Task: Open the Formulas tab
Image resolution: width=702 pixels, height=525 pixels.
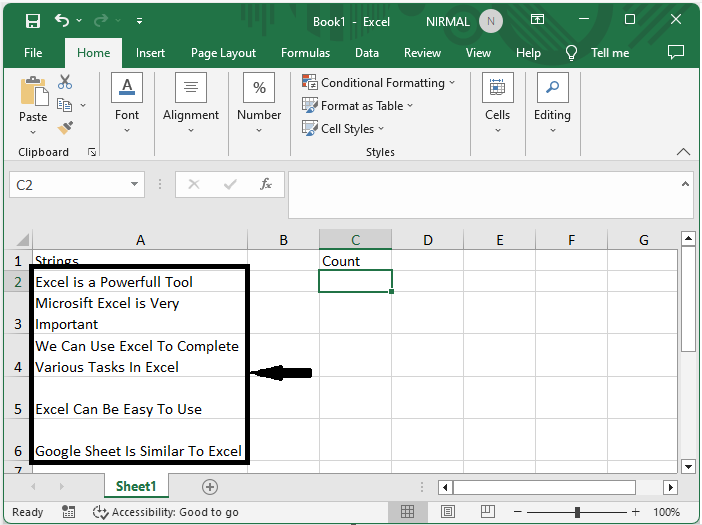Action: [x=305, y=53]
